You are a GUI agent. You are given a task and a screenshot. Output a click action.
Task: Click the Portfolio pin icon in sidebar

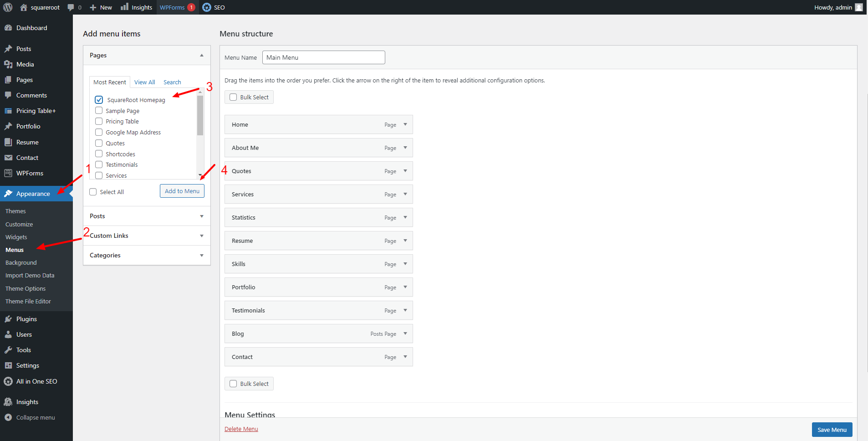[x=8, y=126]
